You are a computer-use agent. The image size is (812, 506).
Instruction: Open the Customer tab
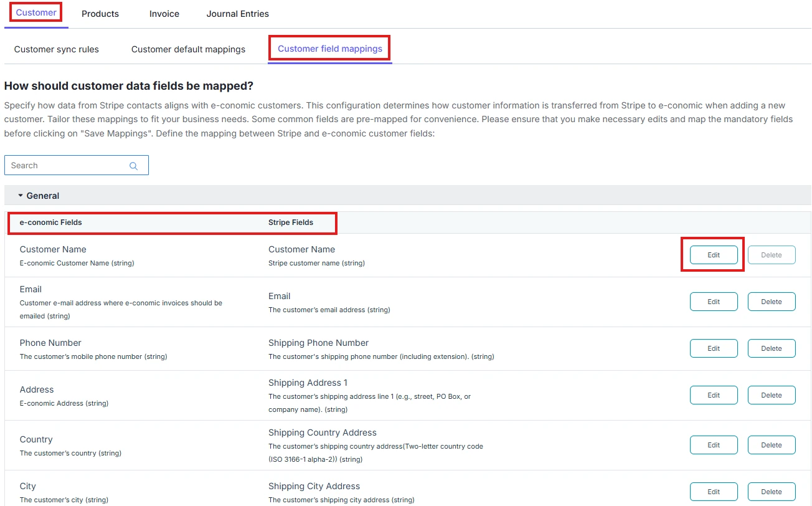click(36, 12)
